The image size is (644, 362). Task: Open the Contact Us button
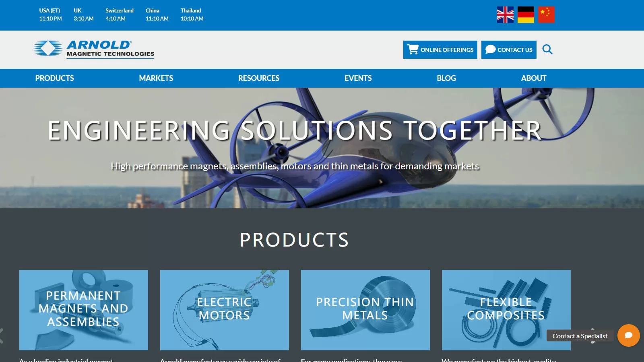point(509,49)
